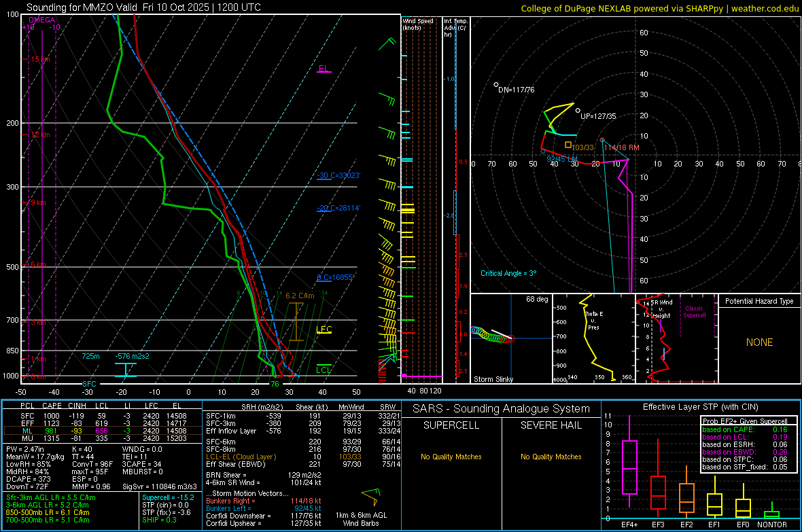The image size is (802, 532).
Task: Click the 92/45 LM storm motion marker
Action: coord(543,152)
